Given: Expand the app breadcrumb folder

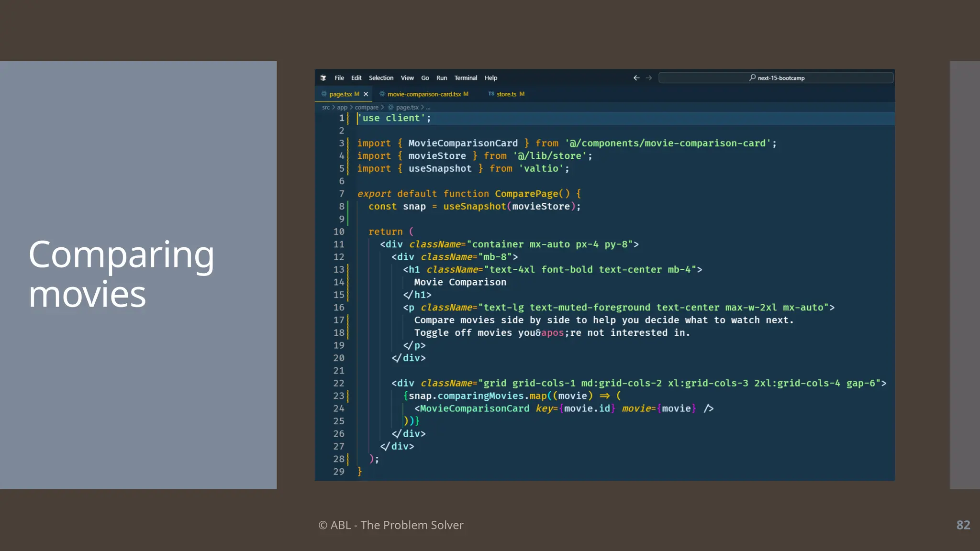Looking at the screenshot, I should (x=342, y=108).
